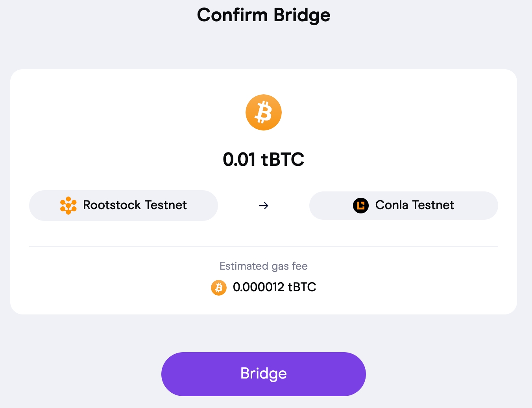Click the "Estimated gas fee" label
Image resolution: width=532 pixels, height=408 pixels.
[264, 266]
